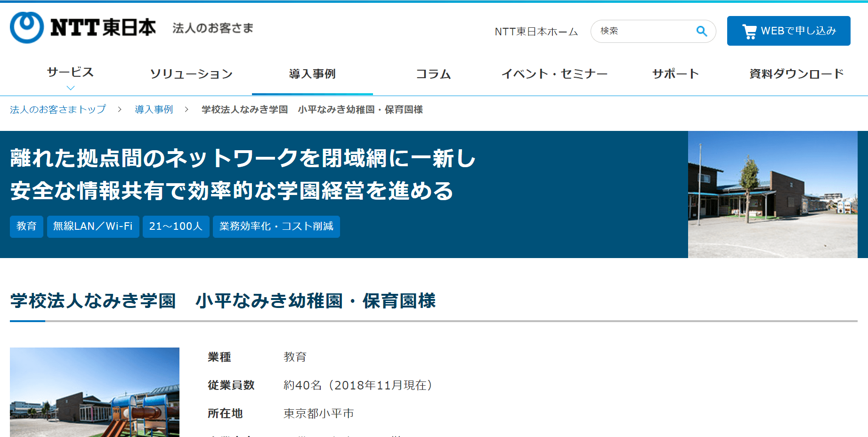This screenshot has height=437, width=868.
Task: Select the 導入事例 navigation tab
Action: point(312,74)
